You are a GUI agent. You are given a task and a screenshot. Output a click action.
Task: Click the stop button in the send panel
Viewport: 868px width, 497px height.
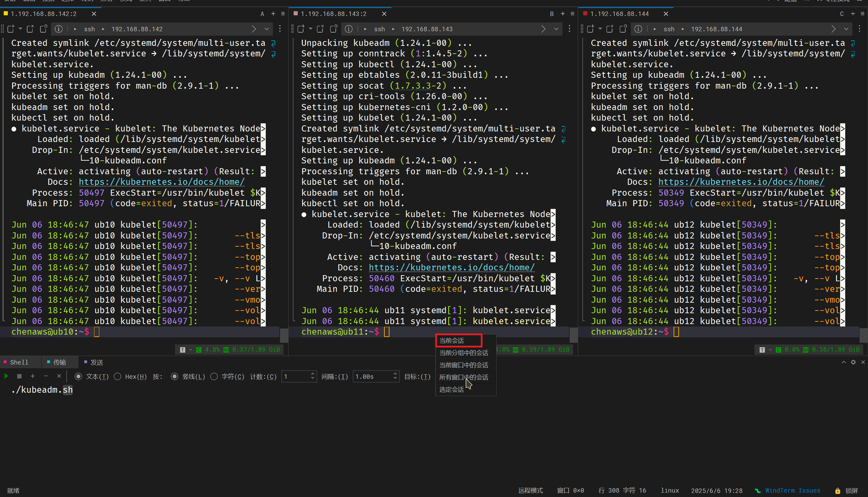(19, 376)
